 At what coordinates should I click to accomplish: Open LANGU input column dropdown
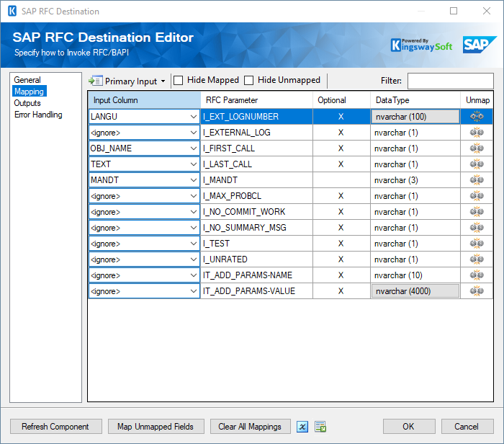(194, 117)
